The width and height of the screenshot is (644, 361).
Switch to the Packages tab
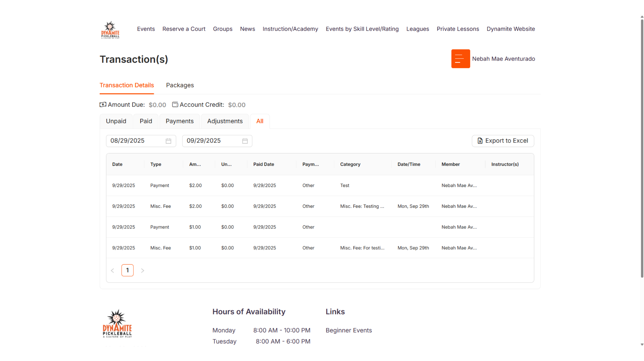180,85
